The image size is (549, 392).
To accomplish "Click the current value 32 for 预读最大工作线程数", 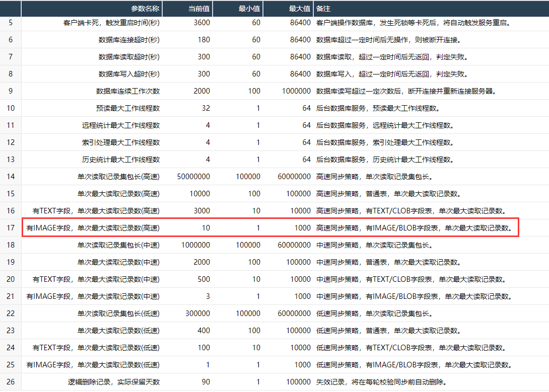I will click(x=205, y=108).
